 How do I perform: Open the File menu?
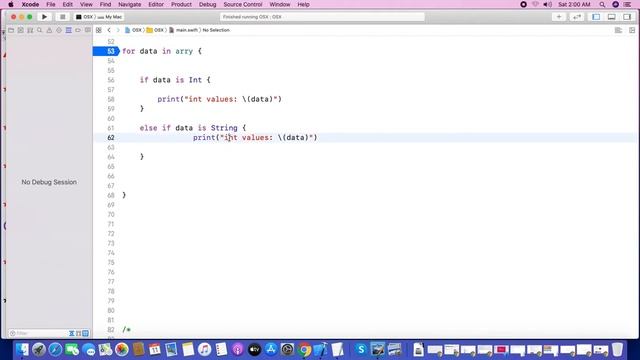tap(51, 4)
